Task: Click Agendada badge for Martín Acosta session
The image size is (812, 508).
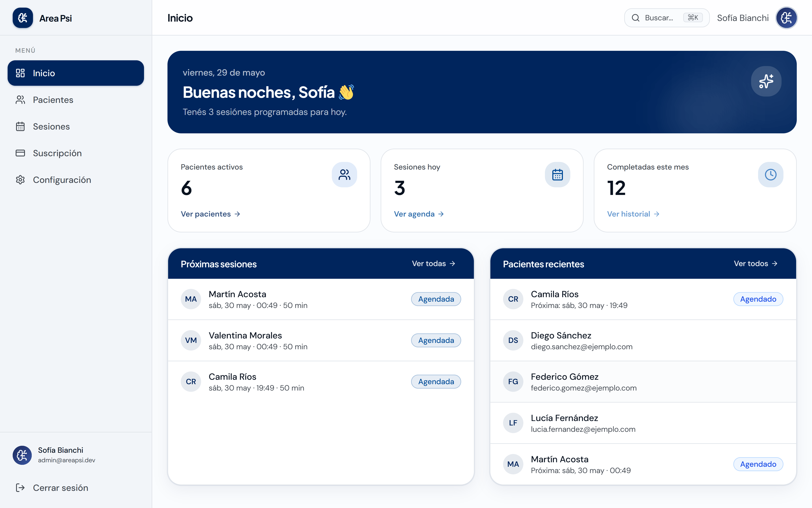Action: (x=436, y=299)
